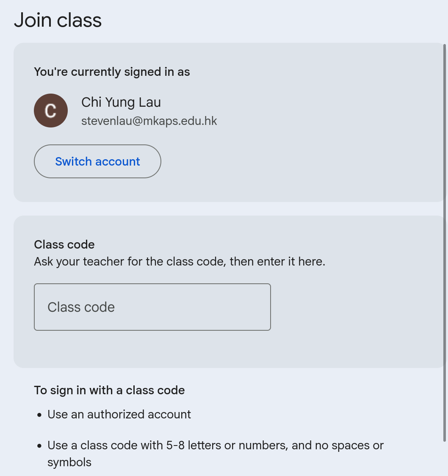Click the brown "C" profile avatar
Screen dimensions: 448x476
click(x=51, y=111)
